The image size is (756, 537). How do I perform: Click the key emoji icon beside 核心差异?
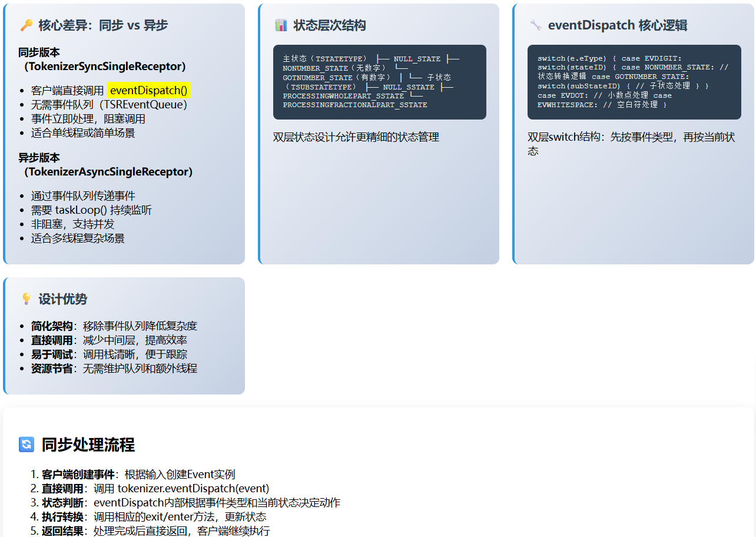26,25
